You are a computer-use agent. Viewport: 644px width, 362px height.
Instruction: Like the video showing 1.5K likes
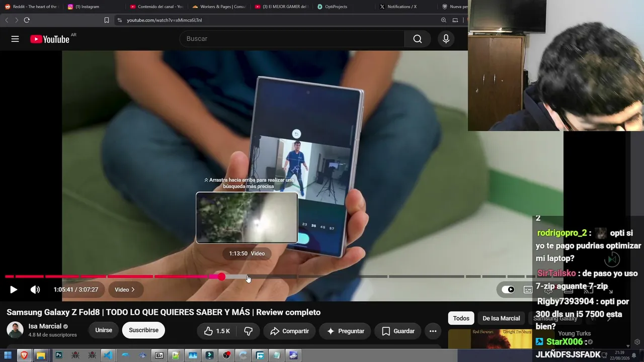[x=217, y=331]
